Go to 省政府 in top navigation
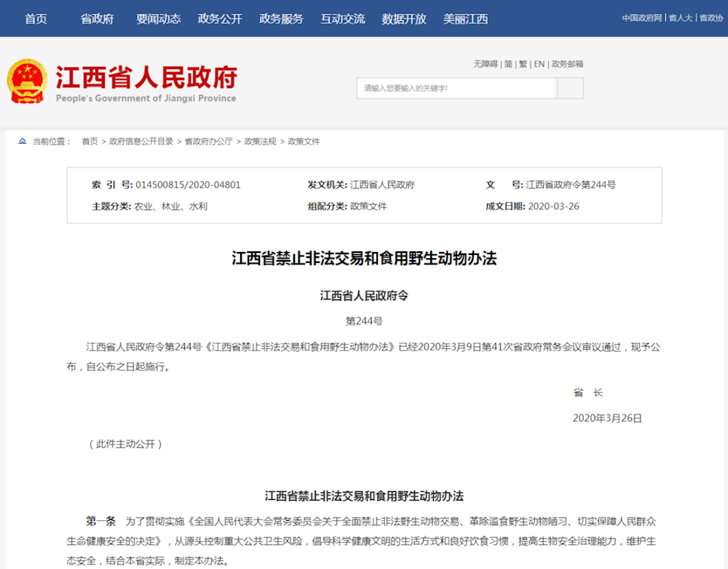Screen dimensions: 728x569 click(97, 19)
